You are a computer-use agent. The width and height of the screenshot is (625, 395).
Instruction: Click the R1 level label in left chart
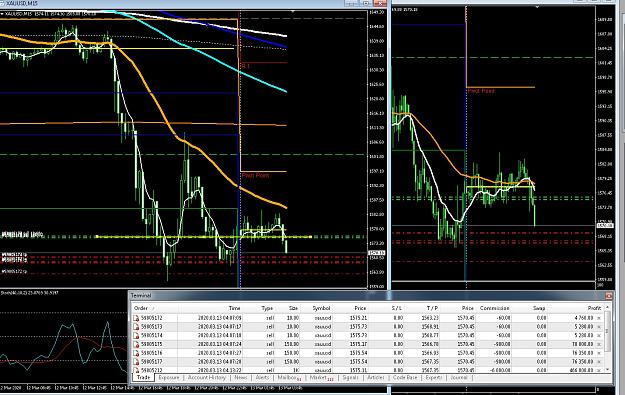[x=246, y=66]
